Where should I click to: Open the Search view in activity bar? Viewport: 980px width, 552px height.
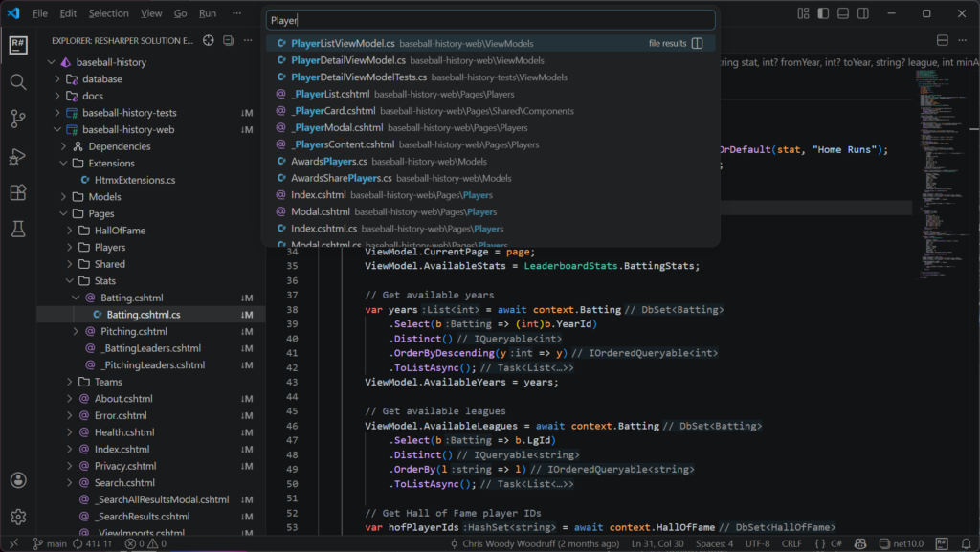[x=17, y=81]
